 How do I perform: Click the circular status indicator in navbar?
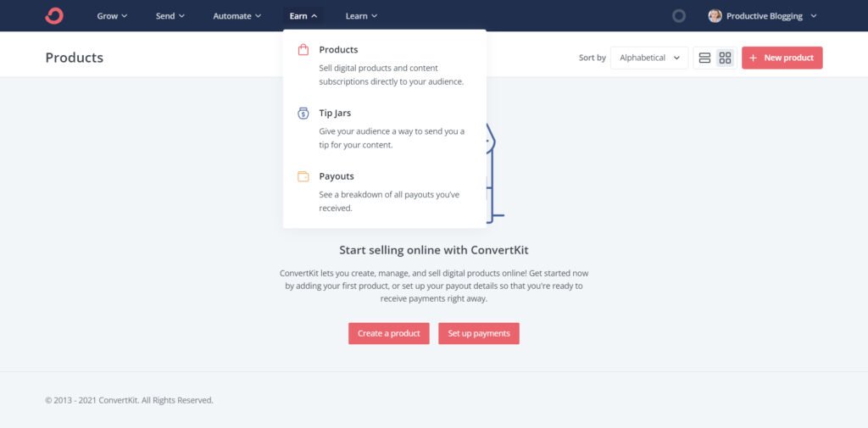pos(679,16)
